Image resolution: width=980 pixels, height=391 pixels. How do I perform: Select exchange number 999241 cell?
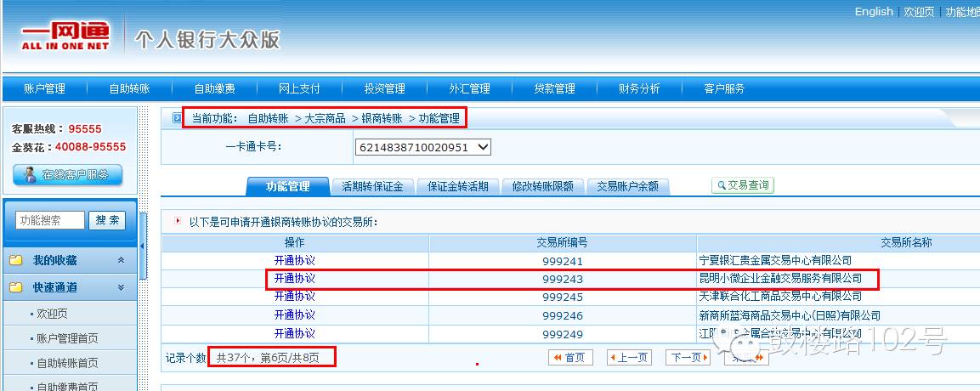click(x=563, y=261)
